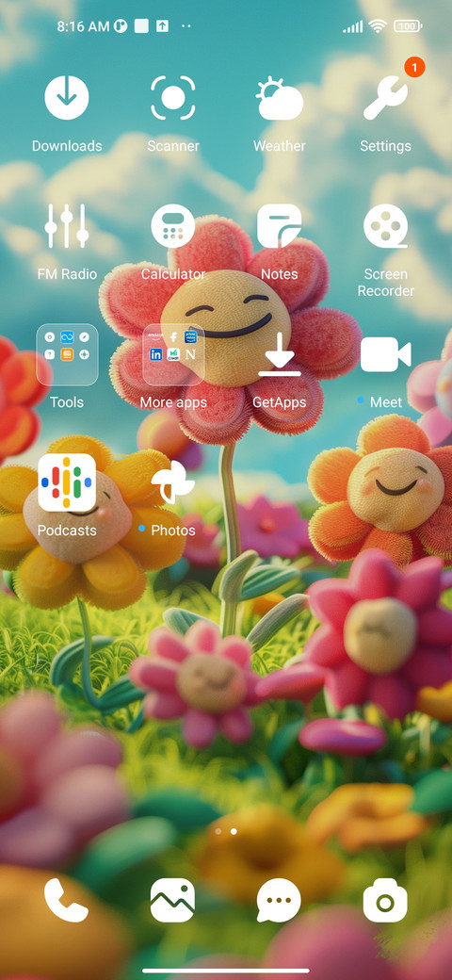Tap the battery indicator
This screenshot has width=452, height=980.
(x=407, y=26)
